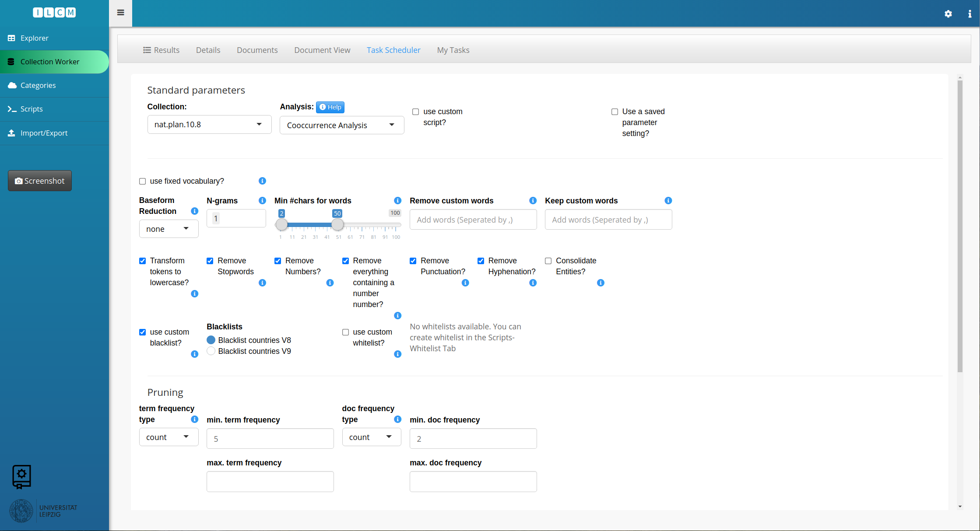Open the settings gear icon
The height and width of the screenshot is (531, 980).
point(948,14)
